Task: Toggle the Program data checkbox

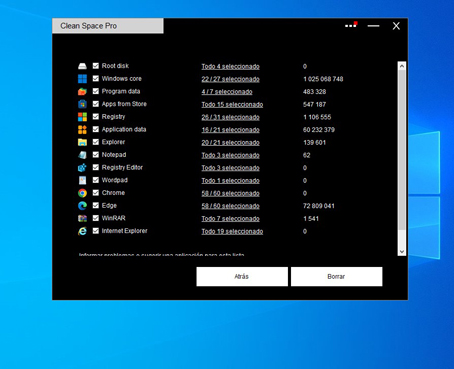Action: 96,91
